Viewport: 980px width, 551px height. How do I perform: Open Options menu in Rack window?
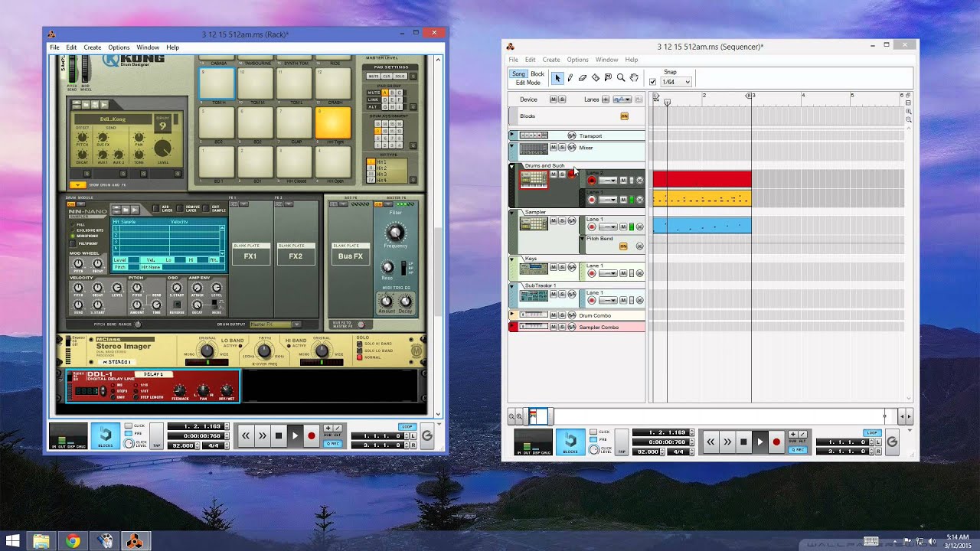coord(119,47)
